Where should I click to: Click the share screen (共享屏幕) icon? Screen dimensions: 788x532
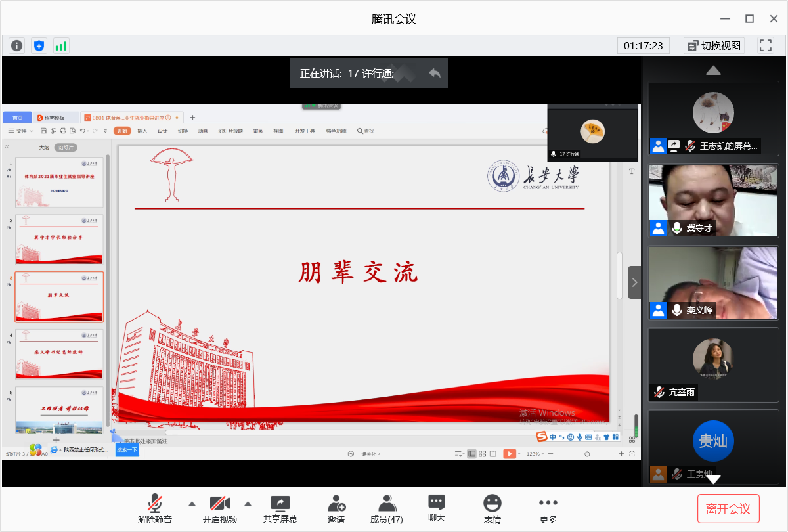coord(280,504)
